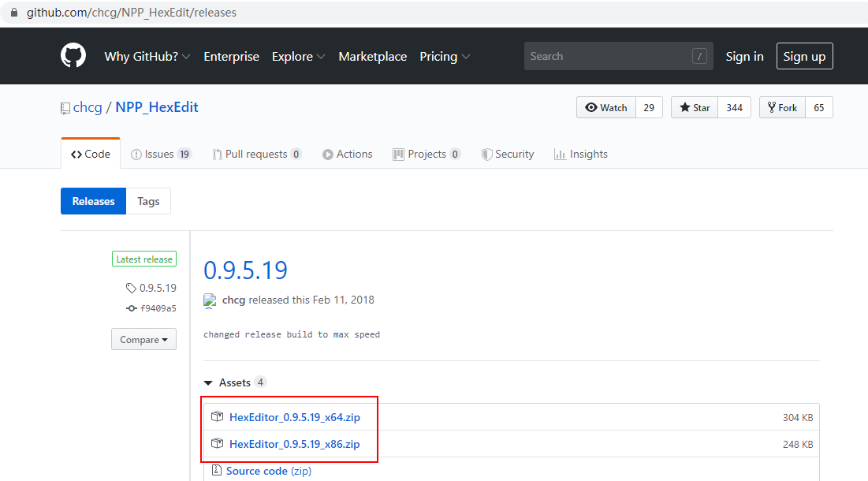868x481 pixels.
Task: Open the watchers count 29
Action: [x=649, y=107]
